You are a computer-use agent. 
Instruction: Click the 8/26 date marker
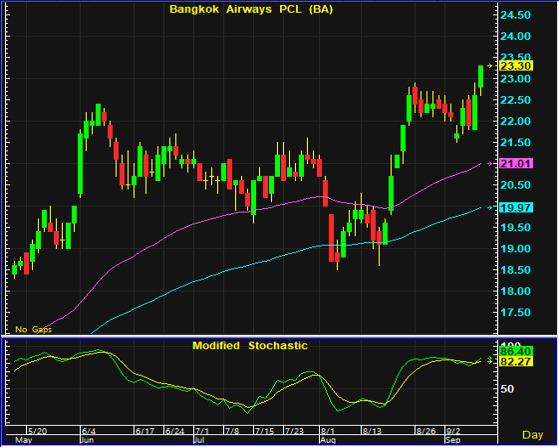pos(426,431)
